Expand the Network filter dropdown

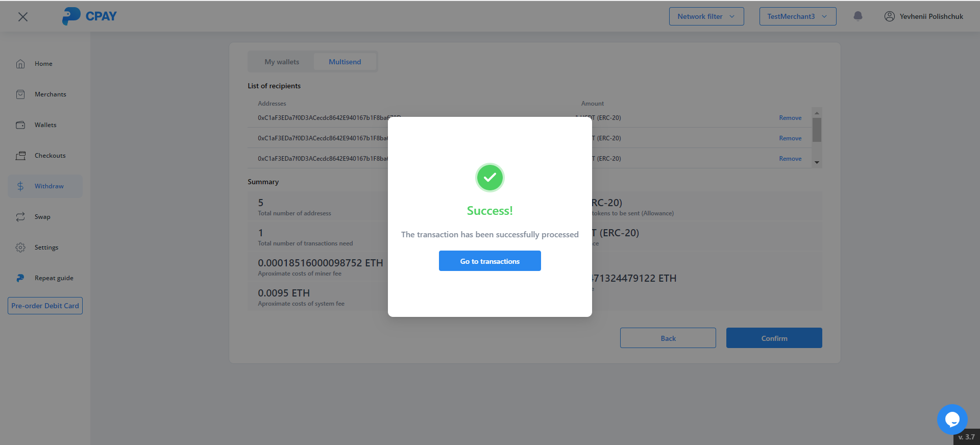[706, 16]
